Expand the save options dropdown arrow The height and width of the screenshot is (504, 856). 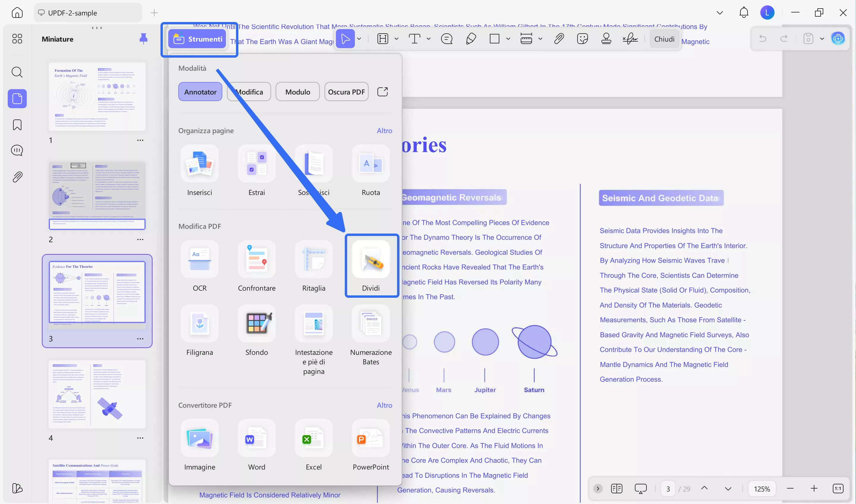click(822, 39)
